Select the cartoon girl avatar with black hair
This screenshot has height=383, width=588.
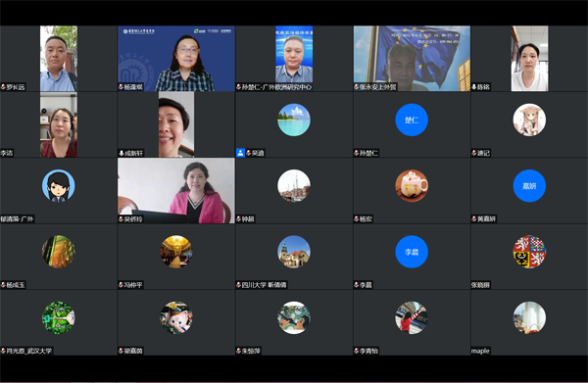58,186
